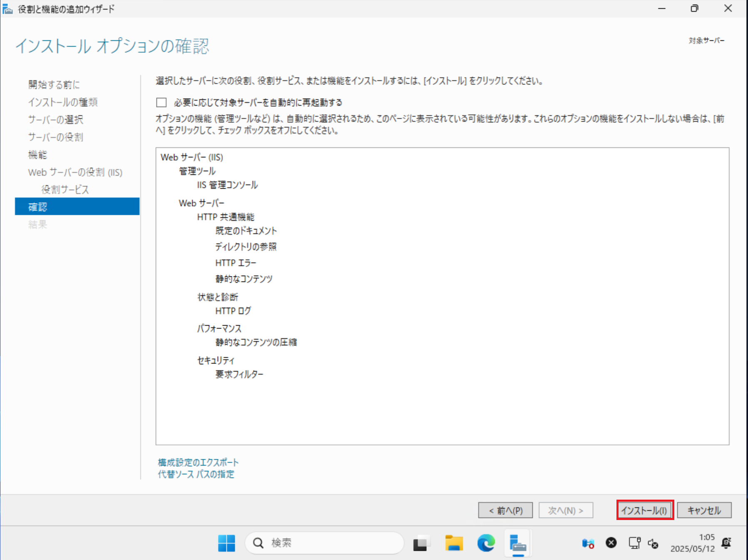748x560 pixels.
Task: Go to 役割サービス step
Action: pos(65,190)
